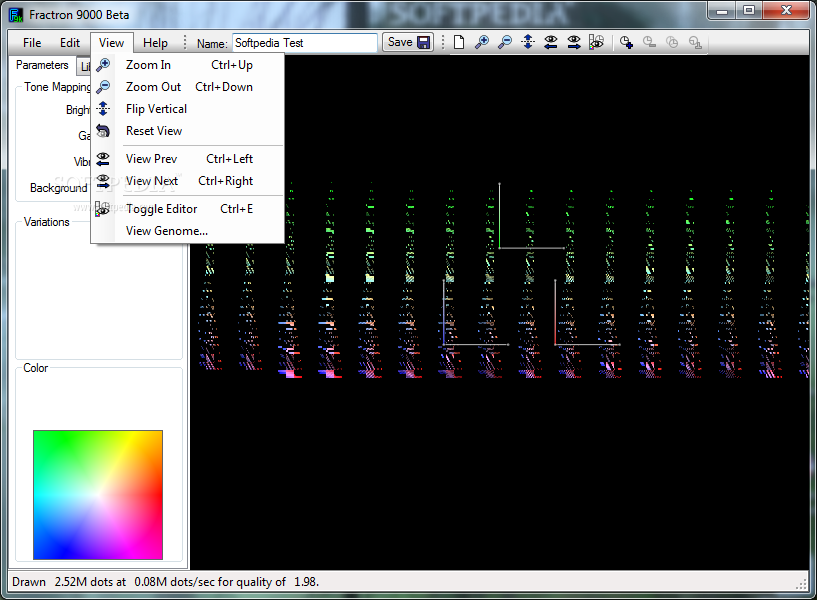This screenshot has width=817, height=600.
Task: Click the flip vertical toolbar icon
Action: (528, 42)
